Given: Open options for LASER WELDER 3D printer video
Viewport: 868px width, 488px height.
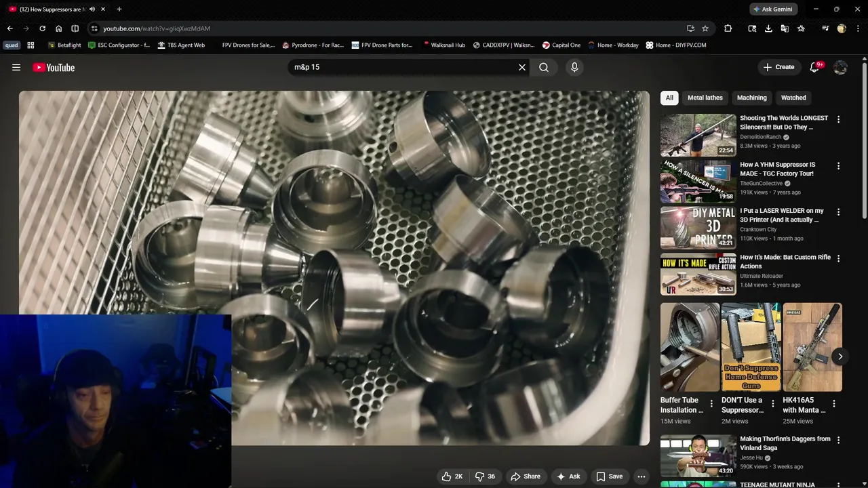Looking at the screenshot, I should (838, 211).
